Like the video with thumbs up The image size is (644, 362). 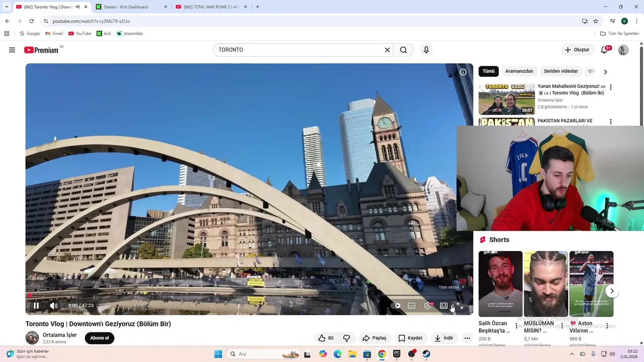click(x=326, y=338)
